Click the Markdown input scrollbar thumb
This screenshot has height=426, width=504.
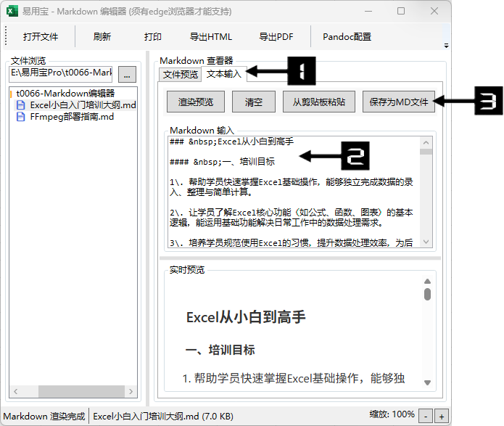click(x=426, y=152)
